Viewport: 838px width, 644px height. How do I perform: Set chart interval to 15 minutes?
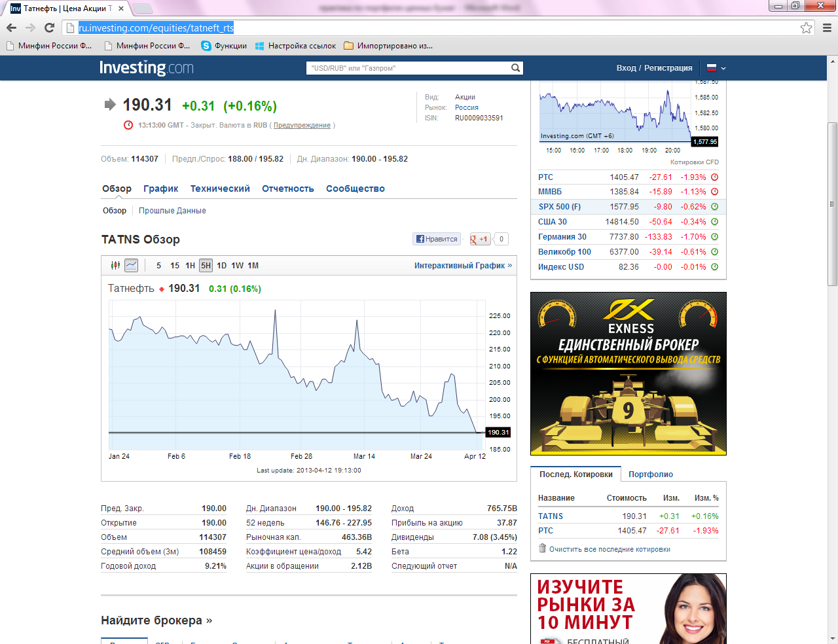tap(175, 266)
